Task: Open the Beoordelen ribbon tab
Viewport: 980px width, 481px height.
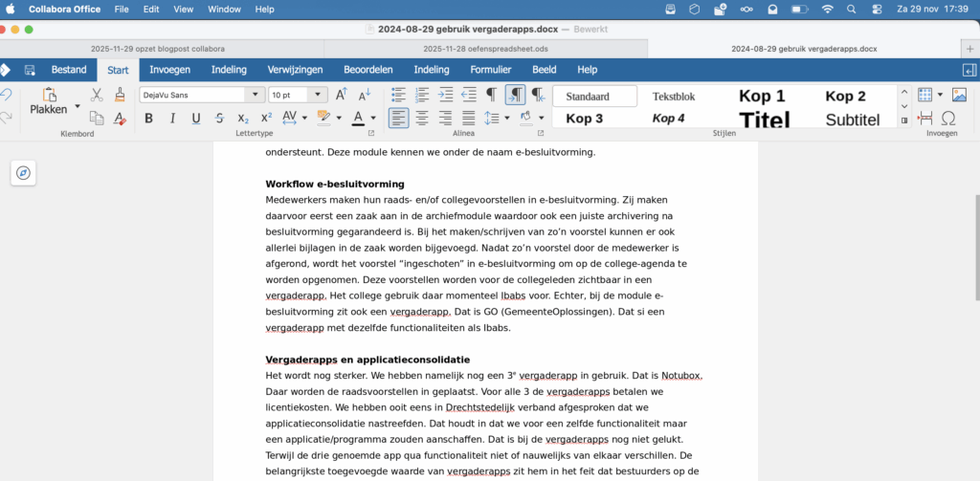Action: 368,70
